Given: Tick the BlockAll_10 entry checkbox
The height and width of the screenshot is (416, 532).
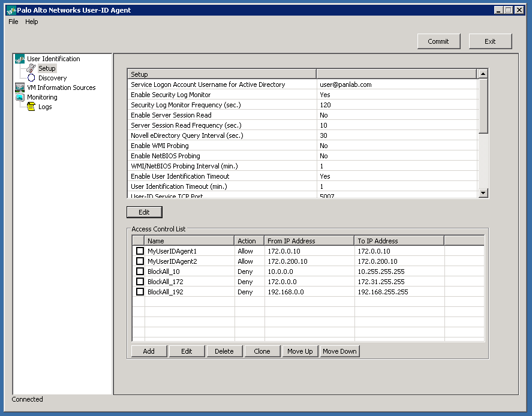Looking at the screenshot, I should [x=140, y=272].
